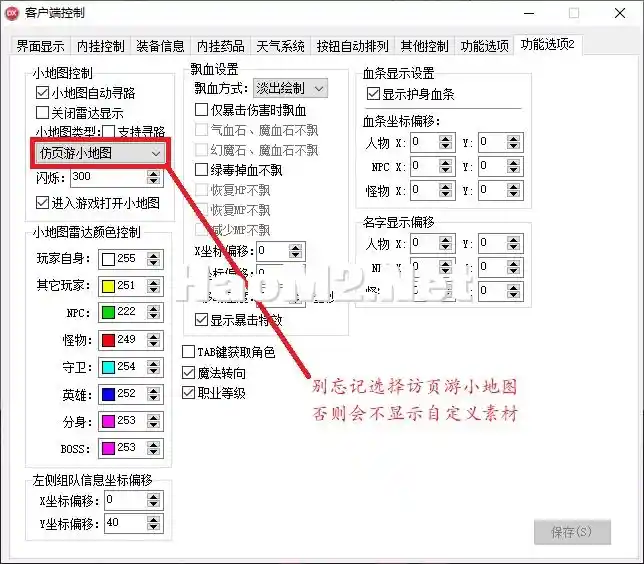The height and width of the screenshot is (564, 644).
Task: Adjust the 玩家自身 color value stepper
Action: 154,259
